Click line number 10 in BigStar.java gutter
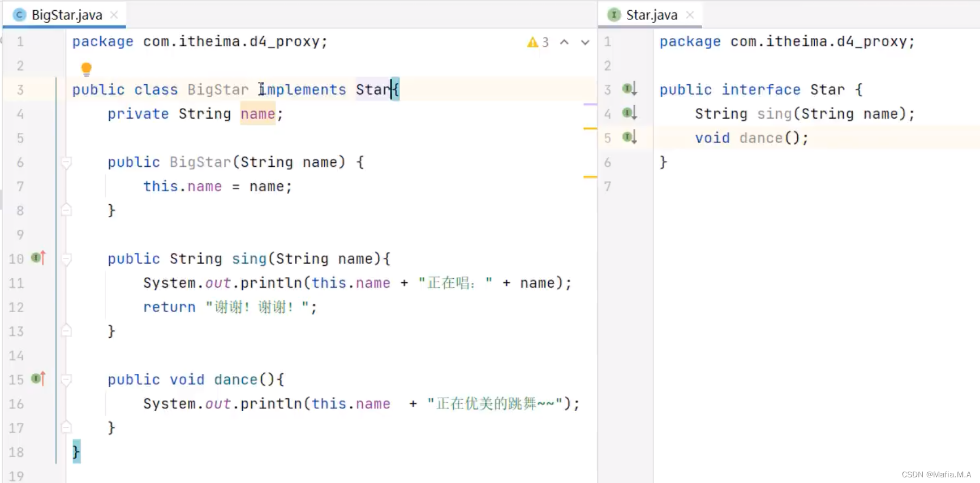Viewport: 980px width, 483px height. click(16, 259)
